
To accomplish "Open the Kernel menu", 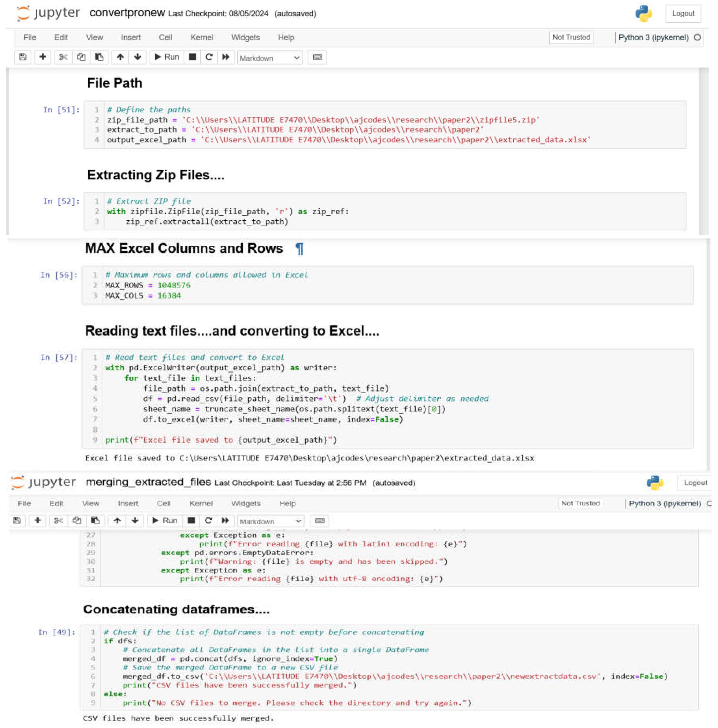I will (202, 37).
